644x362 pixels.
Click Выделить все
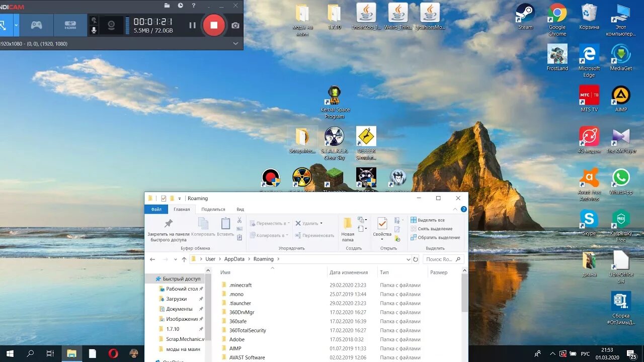point(428,220)
